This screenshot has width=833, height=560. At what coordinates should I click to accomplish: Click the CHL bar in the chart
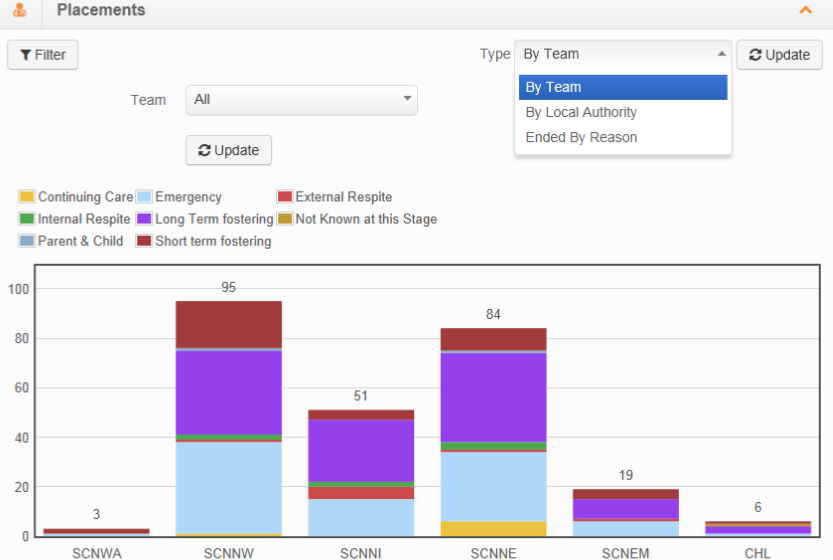(758, 529)
